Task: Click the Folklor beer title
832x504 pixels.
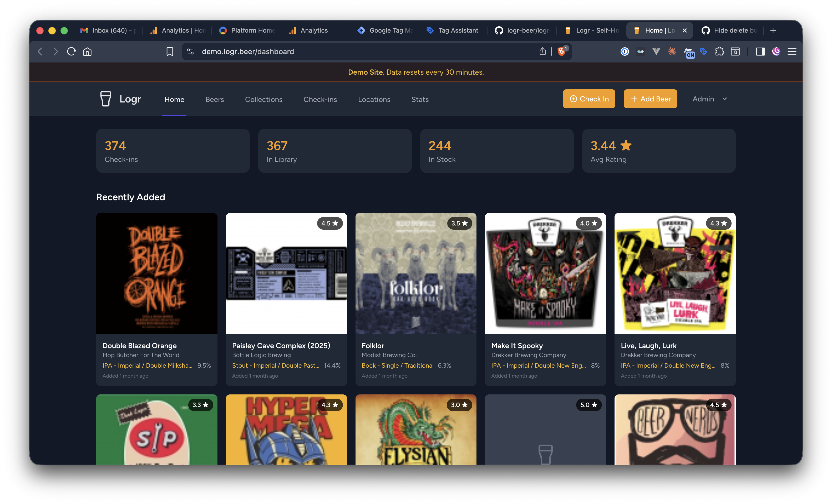Action: coord(373,346)
